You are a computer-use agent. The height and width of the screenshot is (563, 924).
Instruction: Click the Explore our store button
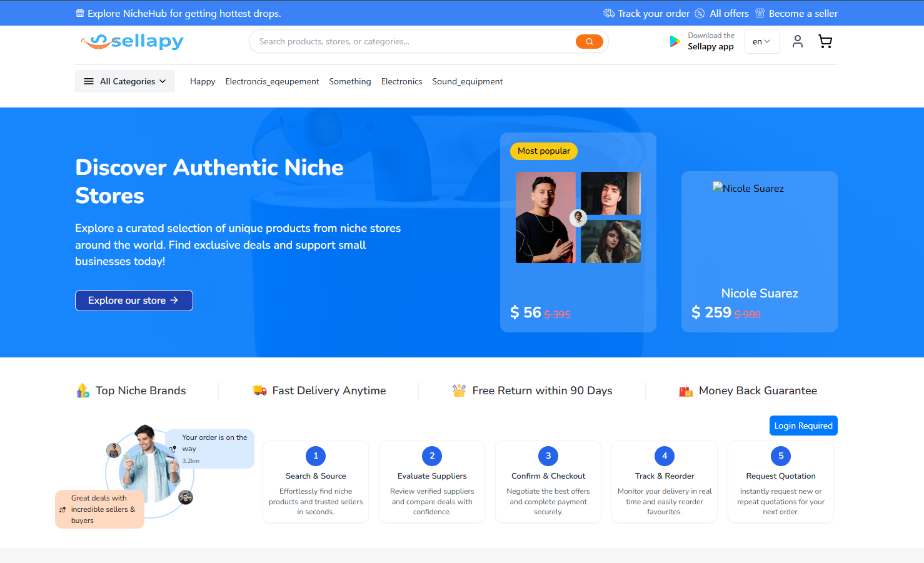click(x=134, y=301)
